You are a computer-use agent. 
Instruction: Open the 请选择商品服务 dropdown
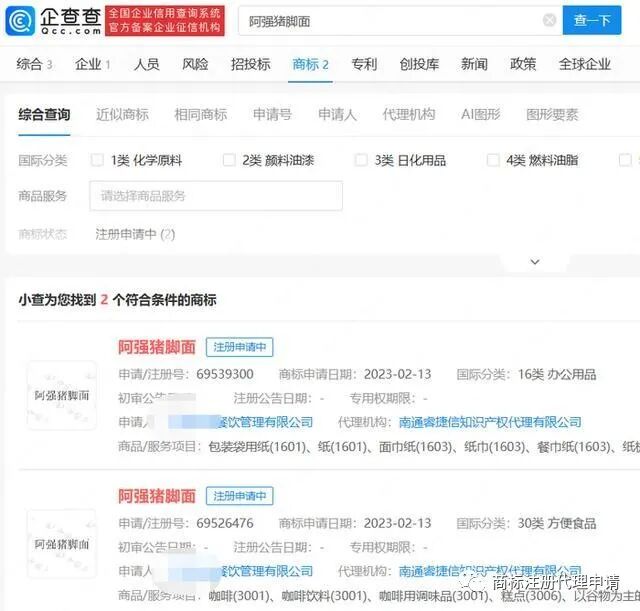coord(216,196)
